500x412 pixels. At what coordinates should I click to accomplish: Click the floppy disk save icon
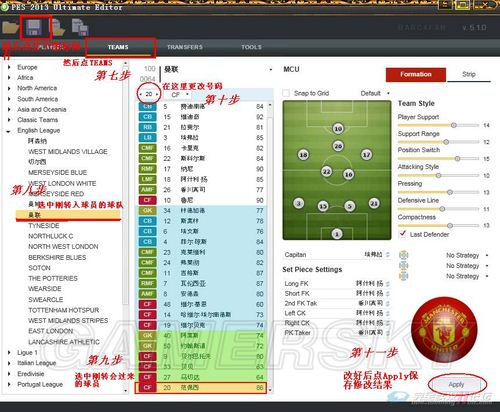pos(34,27)
